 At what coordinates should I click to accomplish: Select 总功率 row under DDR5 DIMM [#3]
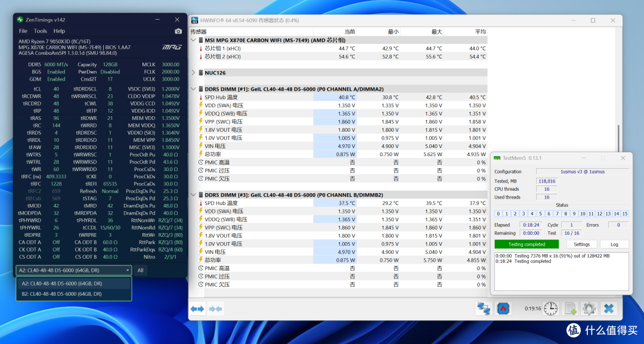[x=339, y=260]
